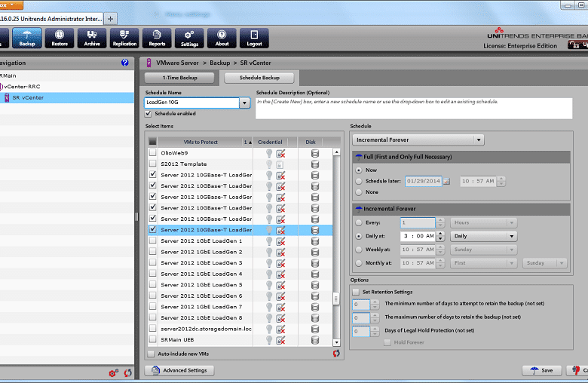Viewport: 588px width, 383px height.
Task: Toggle the Schedule enabled checkbox
Action: 149,114
